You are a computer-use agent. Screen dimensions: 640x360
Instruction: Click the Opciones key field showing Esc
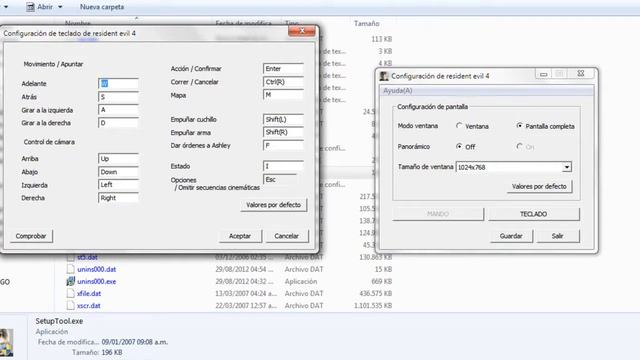(x=280, y=180)
